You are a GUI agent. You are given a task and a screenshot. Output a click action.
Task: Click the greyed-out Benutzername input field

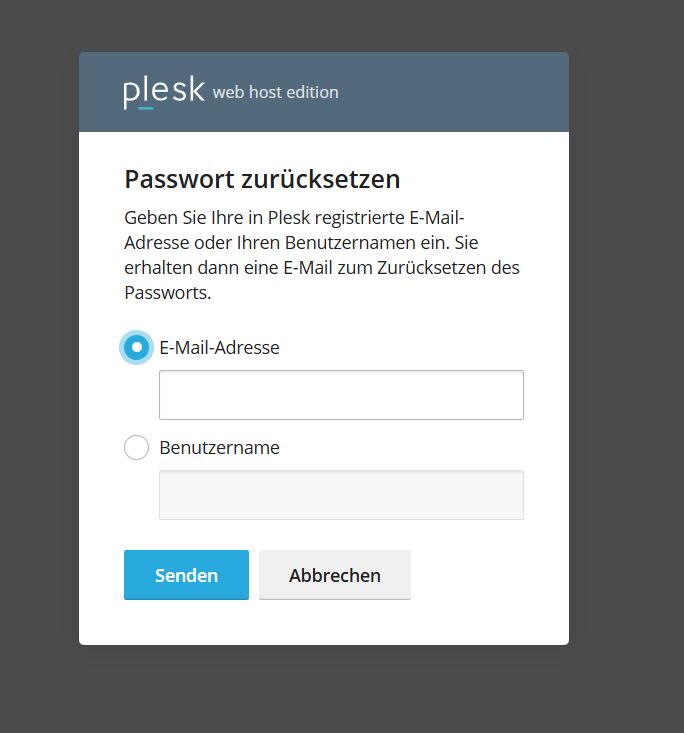341,495
